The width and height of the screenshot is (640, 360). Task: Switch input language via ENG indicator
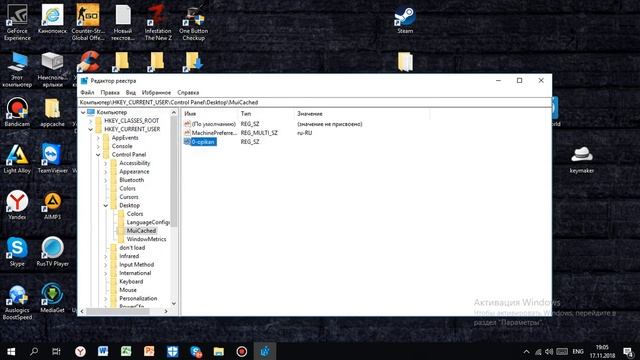pos(578,351)
